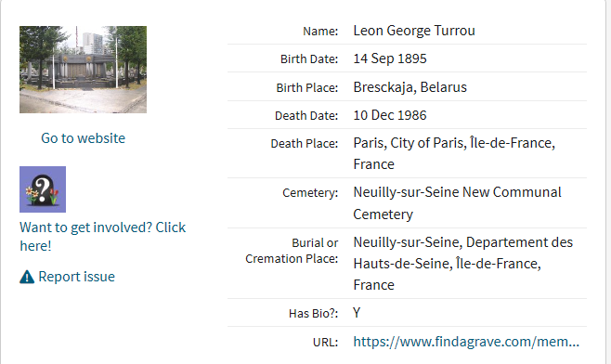
Task: Click the birth place Bresckaja, Belarus
Action: 409,87
